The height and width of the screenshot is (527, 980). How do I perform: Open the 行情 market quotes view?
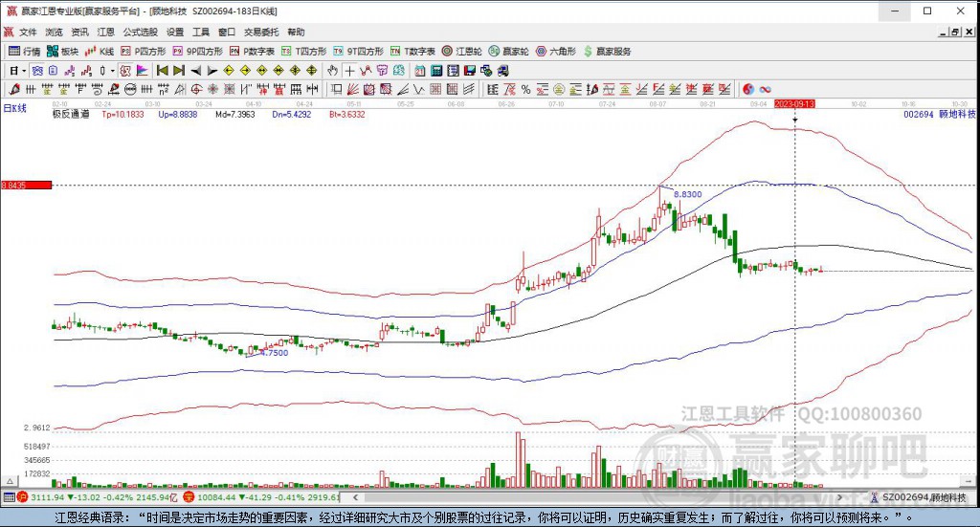coord(24,52)
